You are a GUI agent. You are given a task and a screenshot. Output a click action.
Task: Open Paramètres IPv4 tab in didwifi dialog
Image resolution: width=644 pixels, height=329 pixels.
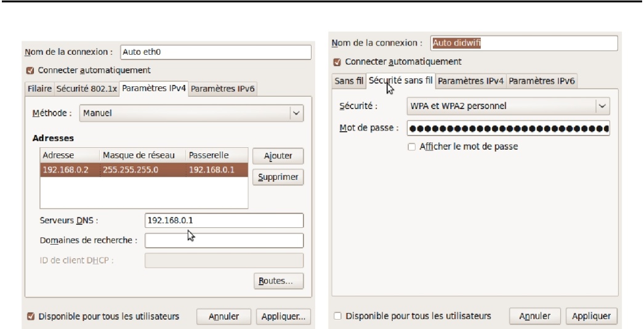[471, 81]
